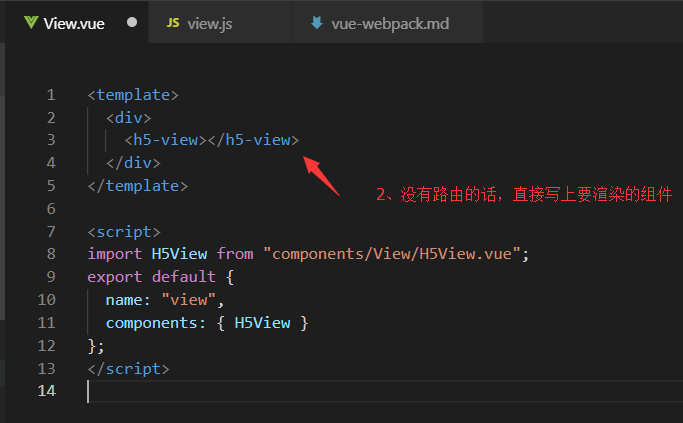Click the import keyword on line 8
683x423 pixels.
115,254
